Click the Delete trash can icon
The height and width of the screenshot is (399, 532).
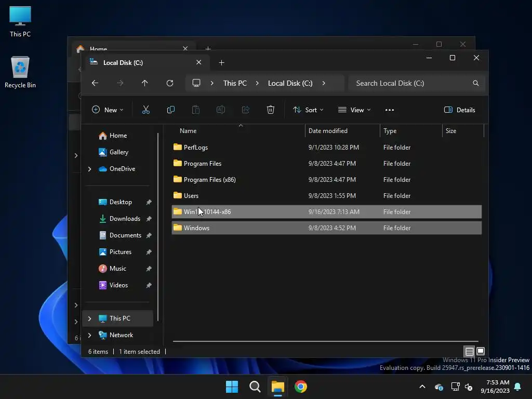pos(270,110)
